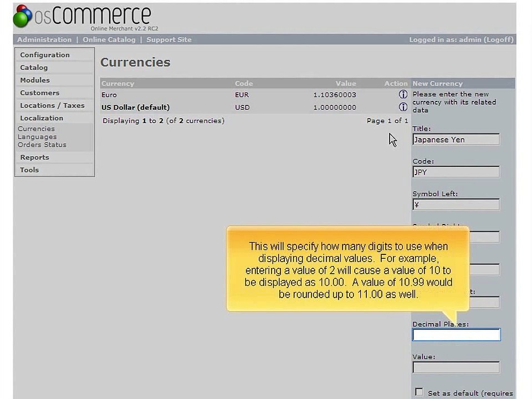Viewport: 532px width, 399px height.
Task: Click the USD code cell
Action: click(242, 107)
